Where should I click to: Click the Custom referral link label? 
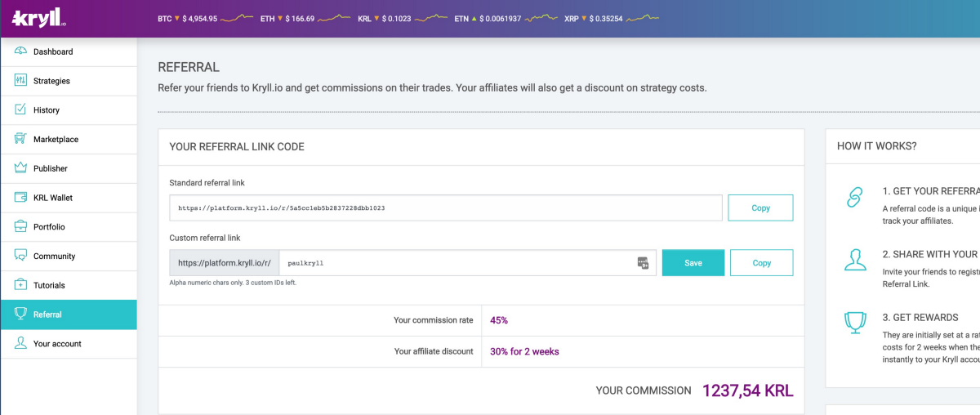coord(204,238)
